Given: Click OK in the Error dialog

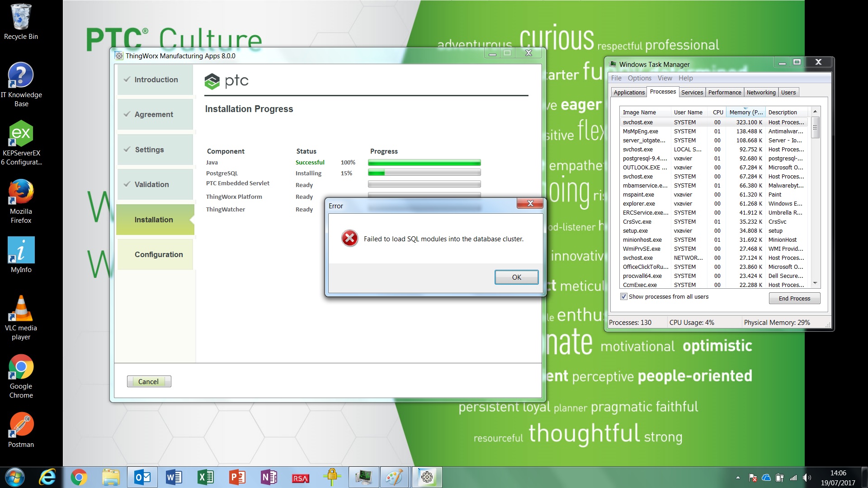Looking at the screenshot, I should (516, 277).
